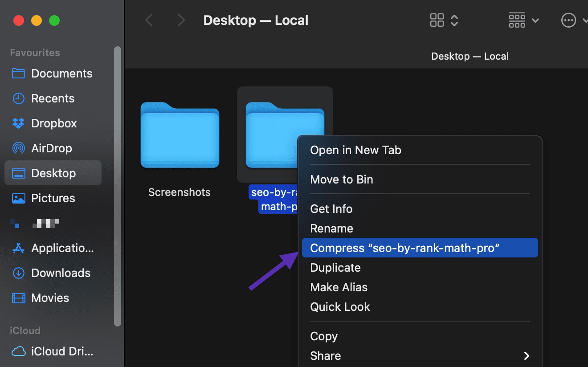Screen dimensions: 588x367
Task: Click the pixelated user folder sidebar item
Action: [53, 223]
